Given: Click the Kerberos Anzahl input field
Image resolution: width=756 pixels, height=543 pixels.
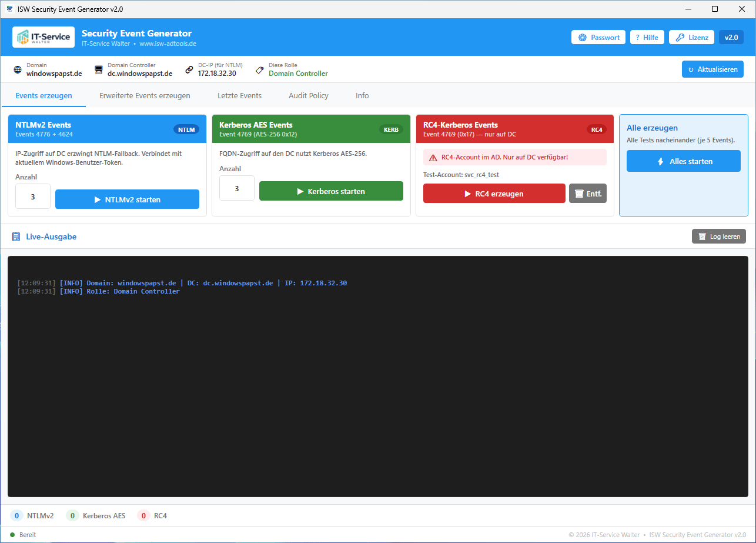Looking at the screenshot, I should [237, 188].
